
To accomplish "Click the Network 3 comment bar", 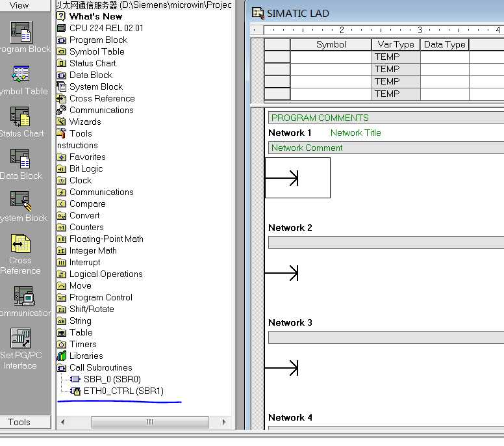I will coord(386,337).
